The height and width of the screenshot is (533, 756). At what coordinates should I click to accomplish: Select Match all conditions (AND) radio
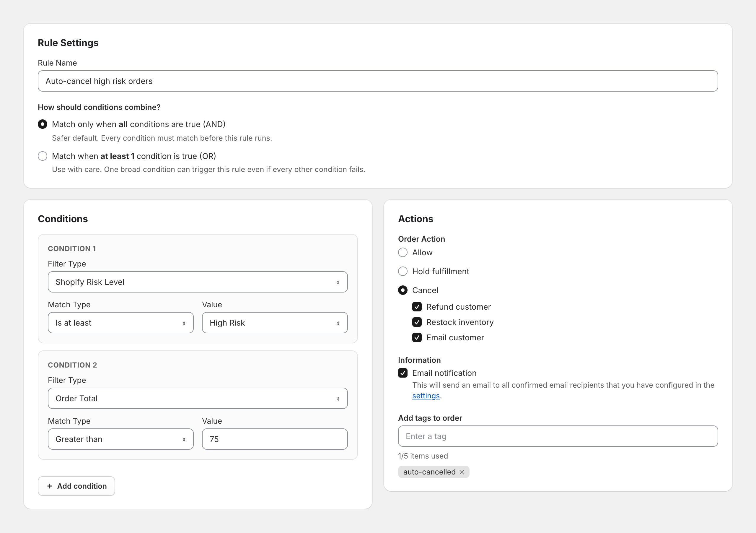43,124
